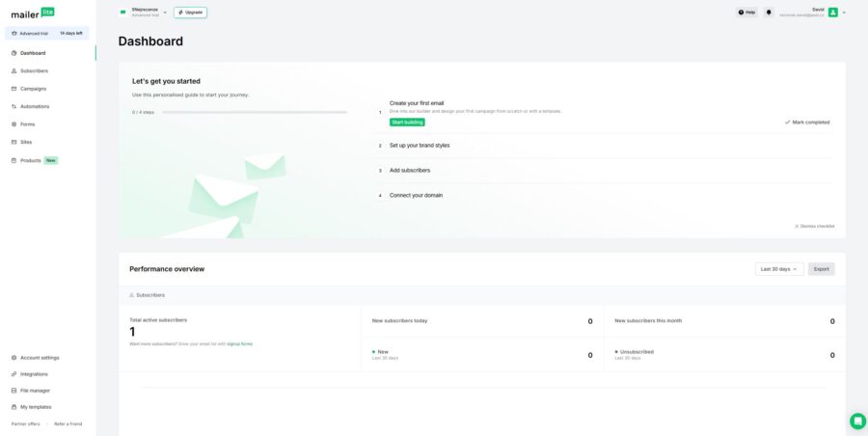The image size is (868, 436).
Task: Open Subscribers via its person icon
Action: pyautogui.click(x=14, y=71)
